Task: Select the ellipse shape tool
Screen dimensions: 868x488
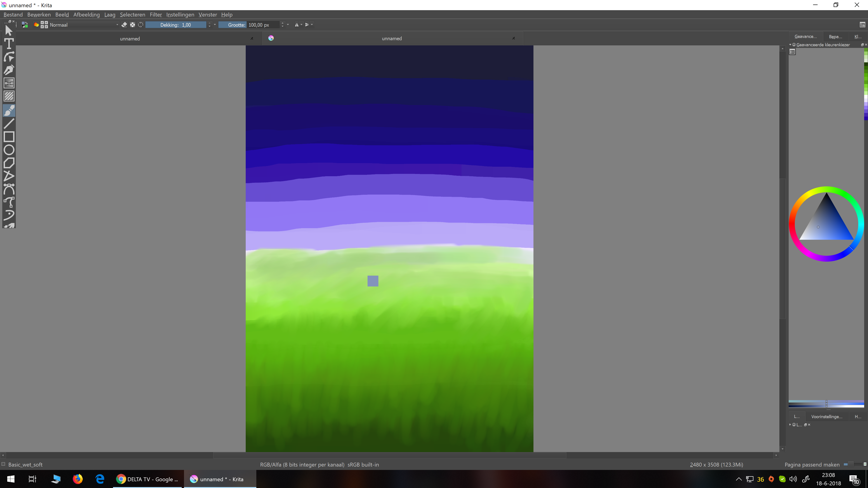Action: tap(9, 150)
